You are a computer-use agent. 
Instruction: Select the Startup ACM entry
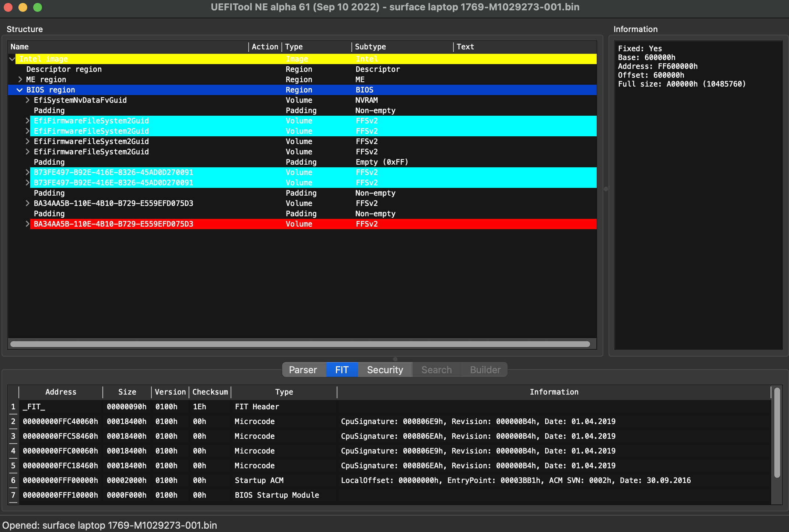click(259, 480)
